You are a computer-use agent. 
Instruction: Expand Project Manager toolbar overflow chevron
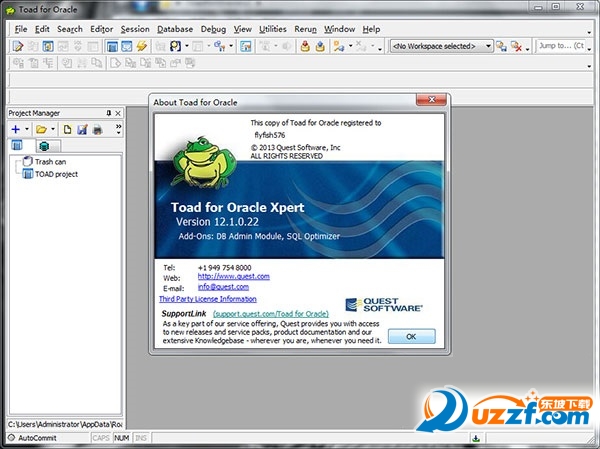(119, 129)
